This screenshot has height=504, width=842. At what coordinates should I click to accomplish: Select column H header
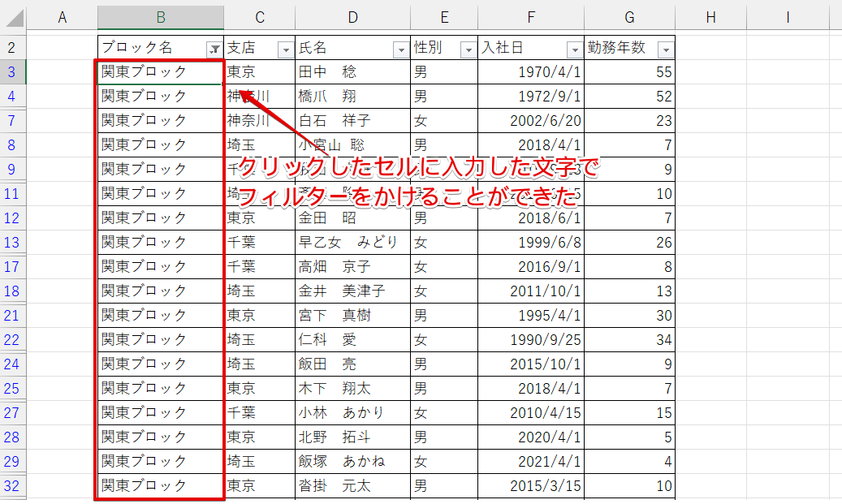click(710, 18)
